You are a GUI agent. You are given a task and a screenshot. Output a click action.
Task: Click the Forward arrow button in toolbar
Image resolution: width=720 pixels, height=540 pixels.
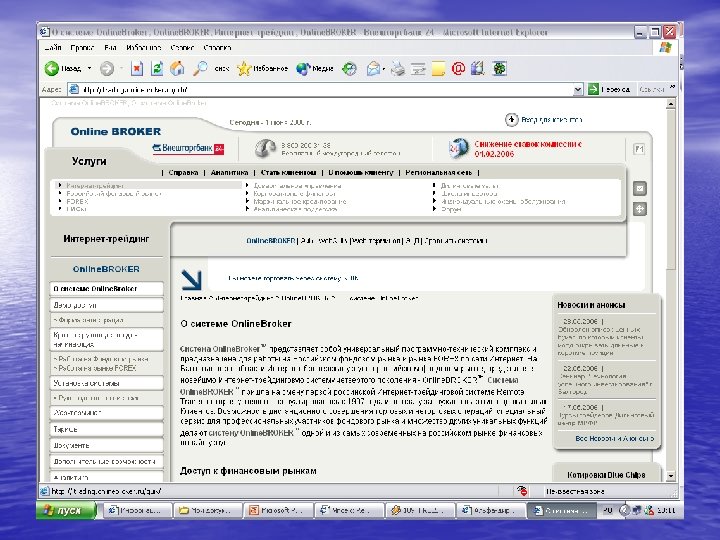(x=107, y=69)
